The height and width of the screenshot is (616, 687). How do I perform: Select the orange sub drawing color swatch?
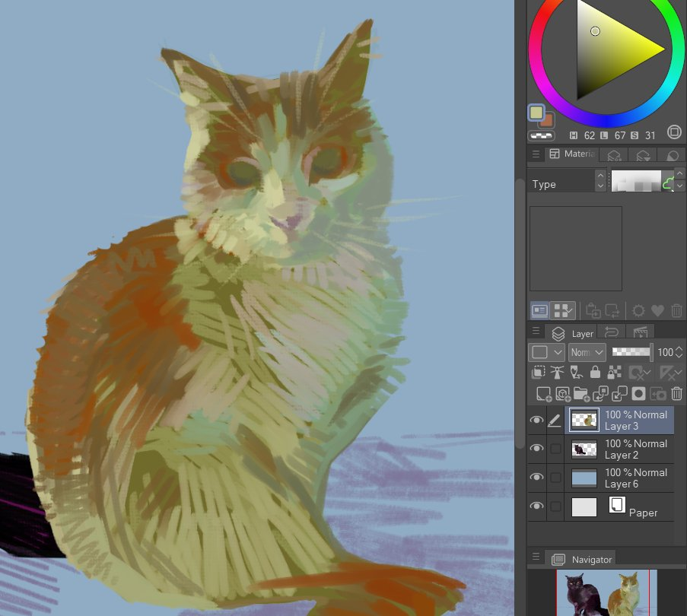[548, 121]
